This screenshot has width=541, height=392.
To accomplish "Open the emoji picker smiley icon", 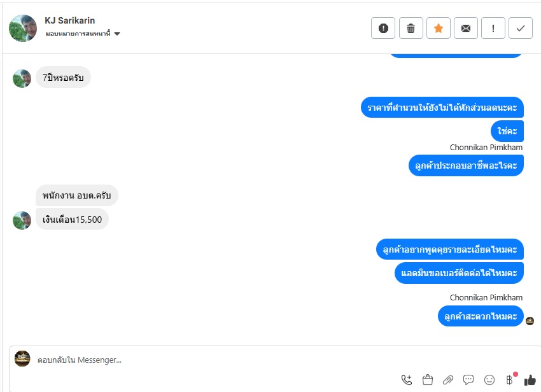I will [x=489, y=380].
